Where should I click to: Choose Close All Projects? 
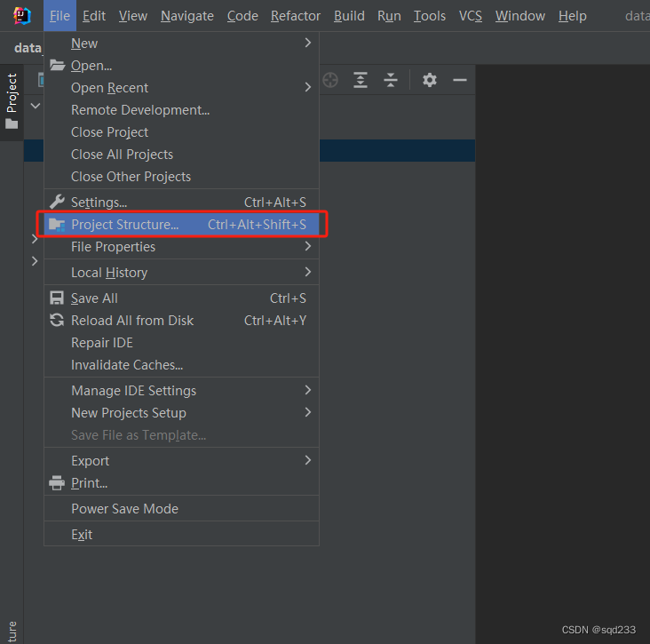click(x=181, y=155)
